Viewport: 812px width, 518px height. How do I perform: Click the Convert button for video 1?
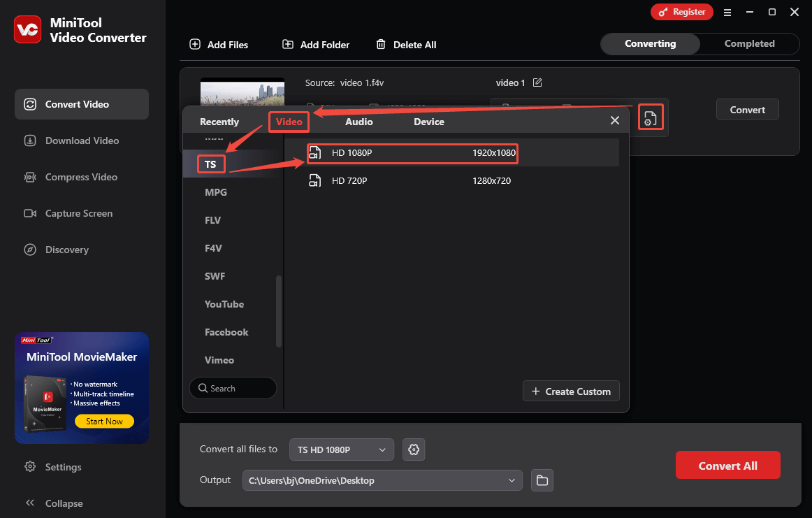(747, 109)
